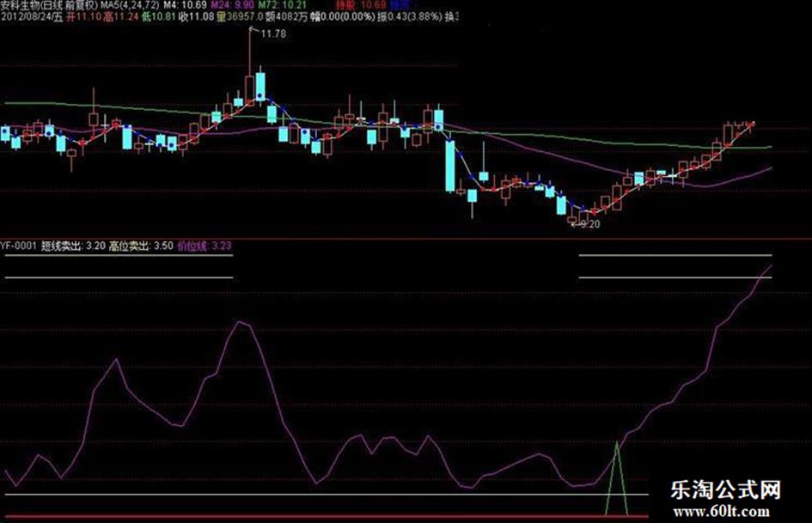812x523 pixels.
Task: Click the 短线卖出 3.20 indicator value
Action: tap(74, 246)
